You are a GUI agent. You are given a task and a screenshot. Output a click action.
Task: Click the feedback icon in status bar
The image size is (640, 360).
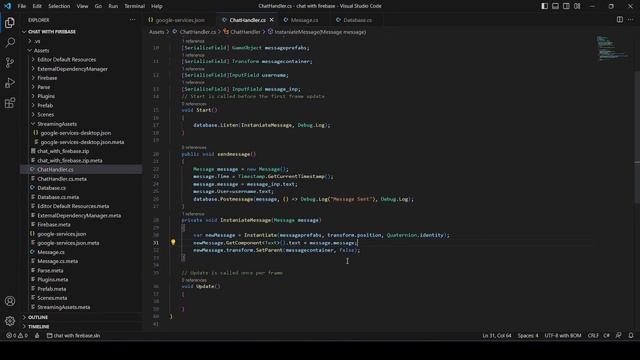(619, 336)
